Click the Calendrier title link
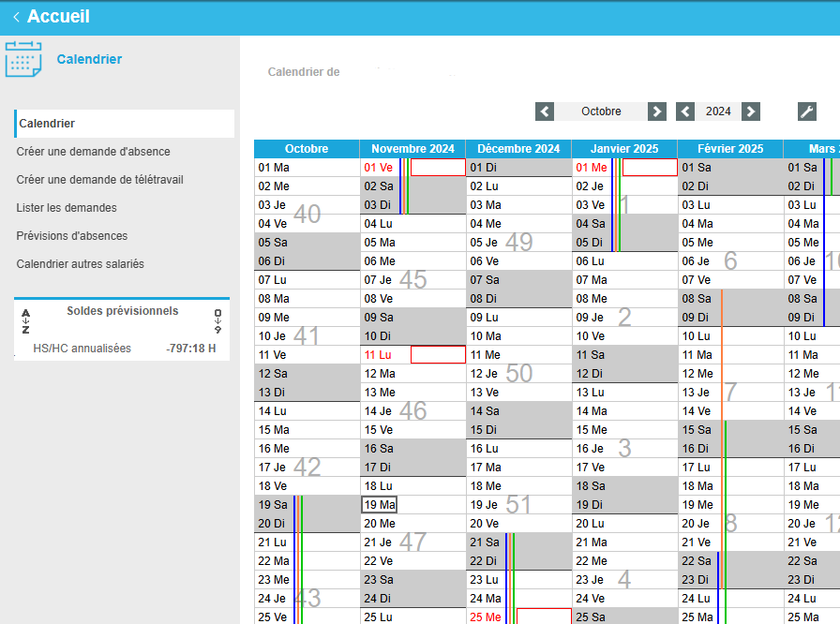 89,59
